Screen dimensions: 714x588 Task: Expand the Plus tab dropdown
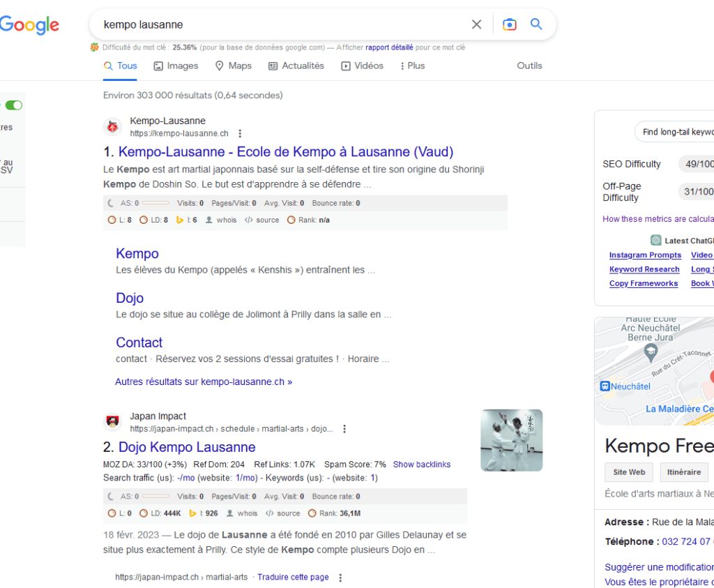[x=413, y=66]
